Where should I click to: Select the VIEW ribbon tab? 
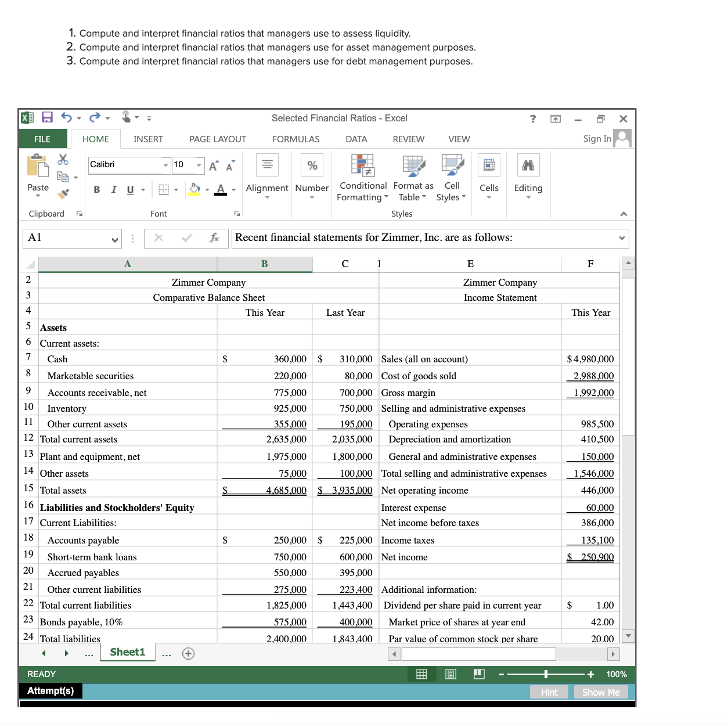(459, 139)
